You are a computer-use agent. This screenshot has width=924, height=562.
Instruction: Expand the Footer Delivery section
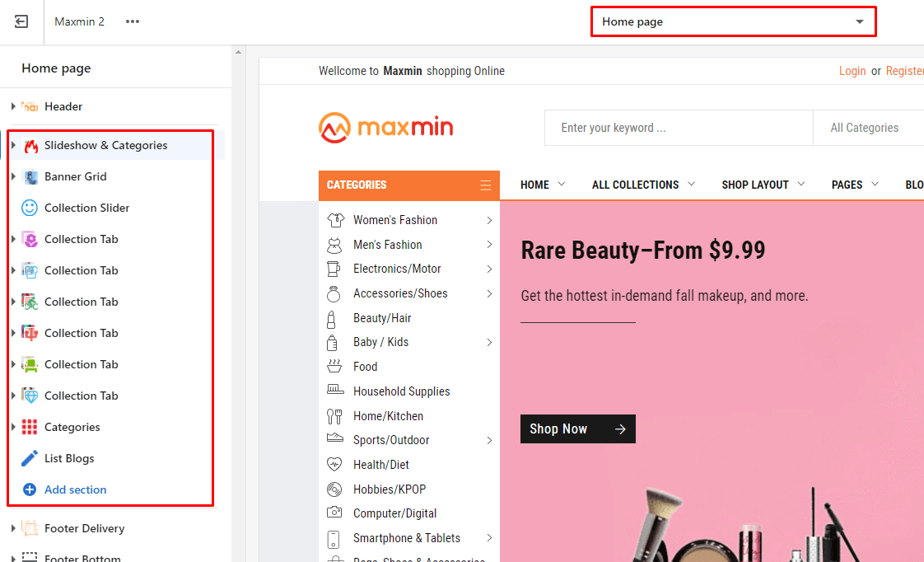[13, 528]
